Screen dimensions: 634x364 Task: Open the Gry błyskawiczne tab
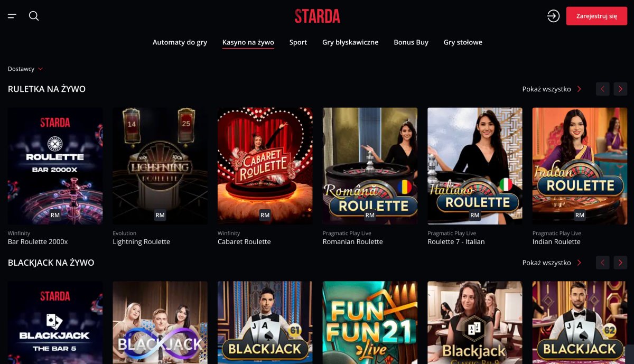click(350, 42)
